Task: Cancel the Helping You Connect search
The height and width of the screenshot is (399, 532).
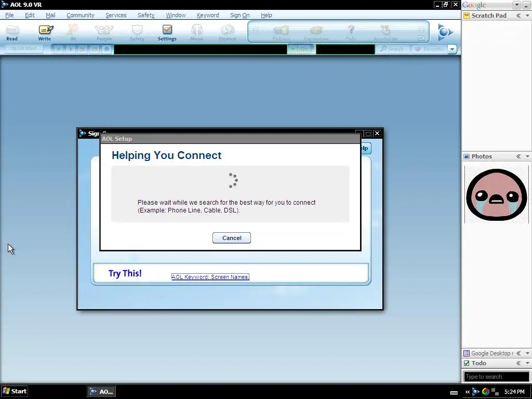Action: click(232, 238)
